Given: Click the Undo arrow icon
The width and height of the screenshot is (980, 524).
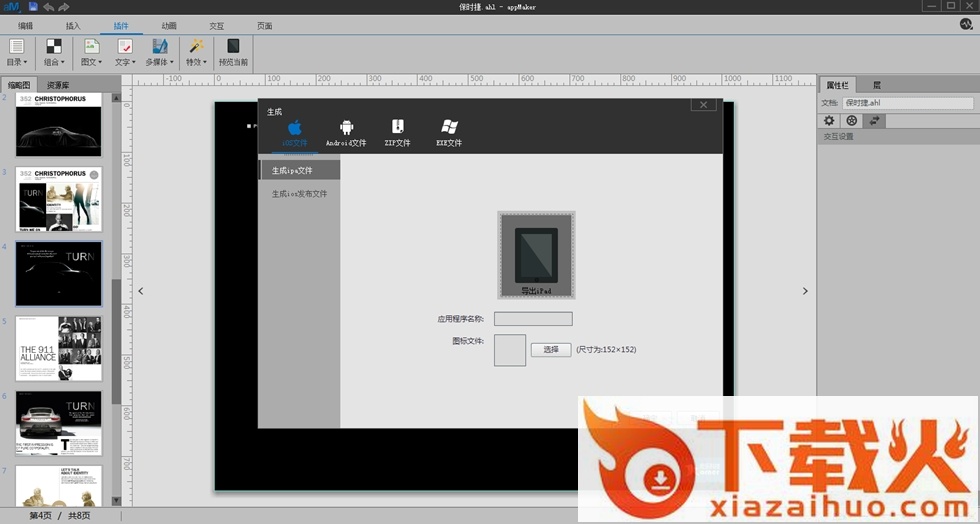Looking at the screenshot, I should (48, 8).
